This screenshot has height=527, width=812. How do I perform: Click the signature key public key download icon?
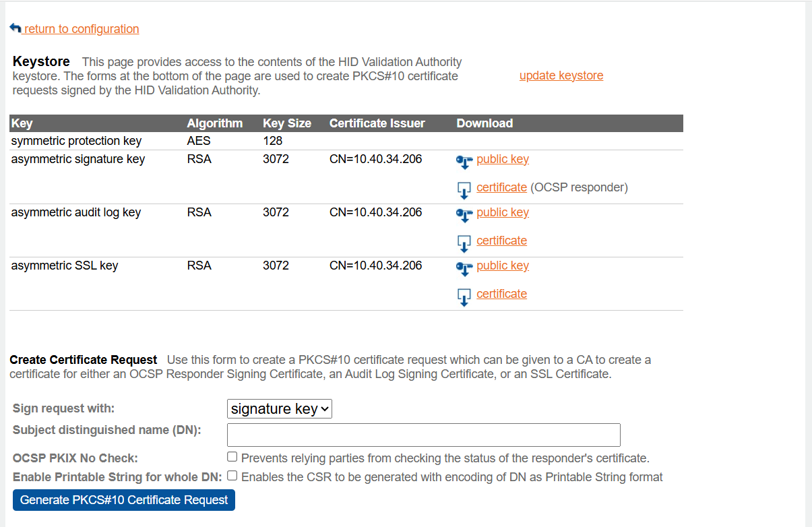(464, 162)
